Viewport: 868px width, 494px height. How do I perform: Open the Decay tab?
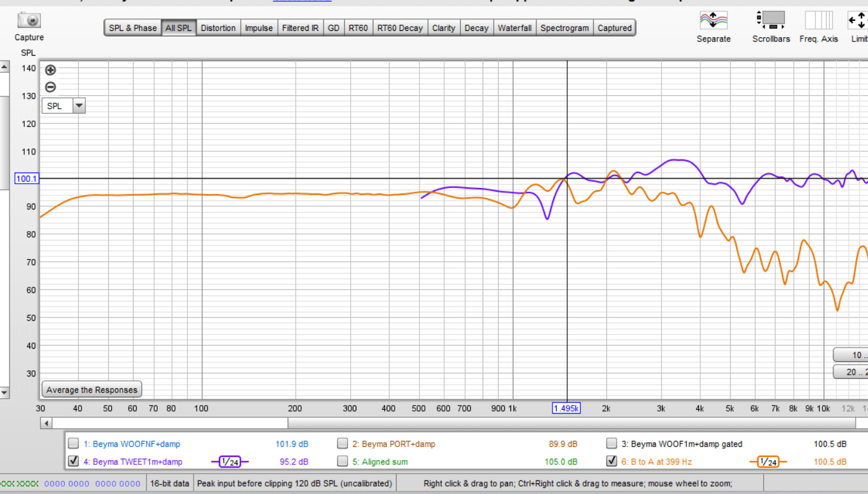tap(476, 28)
